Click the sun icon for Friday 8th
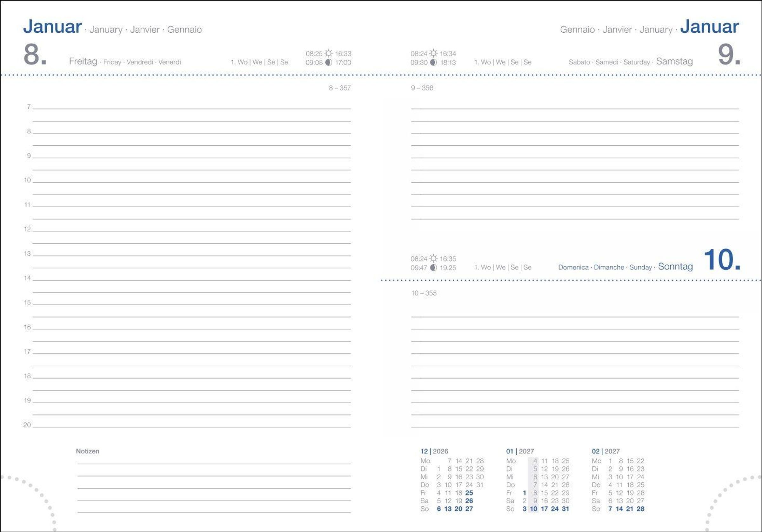 click(329, 53)
